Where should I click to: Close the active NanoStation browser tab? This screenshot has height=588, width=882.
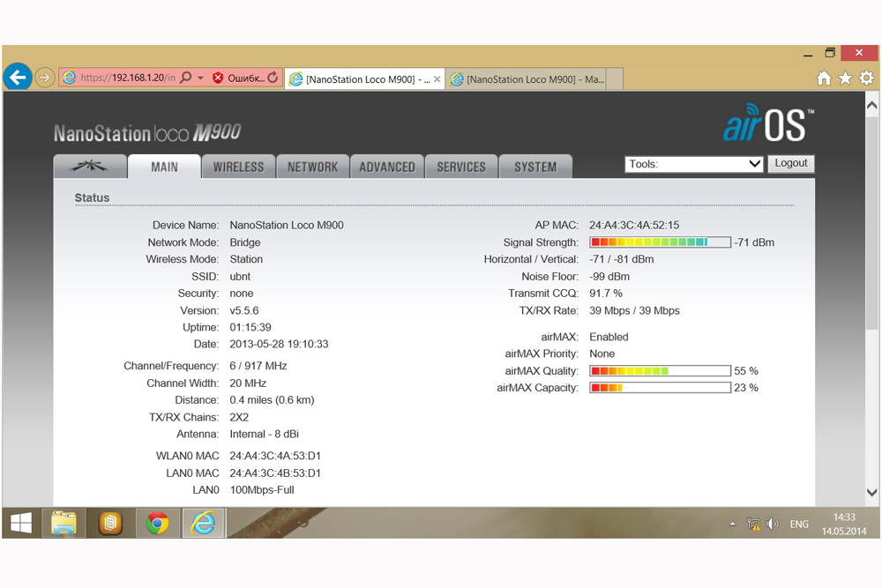tap(437, 79)
